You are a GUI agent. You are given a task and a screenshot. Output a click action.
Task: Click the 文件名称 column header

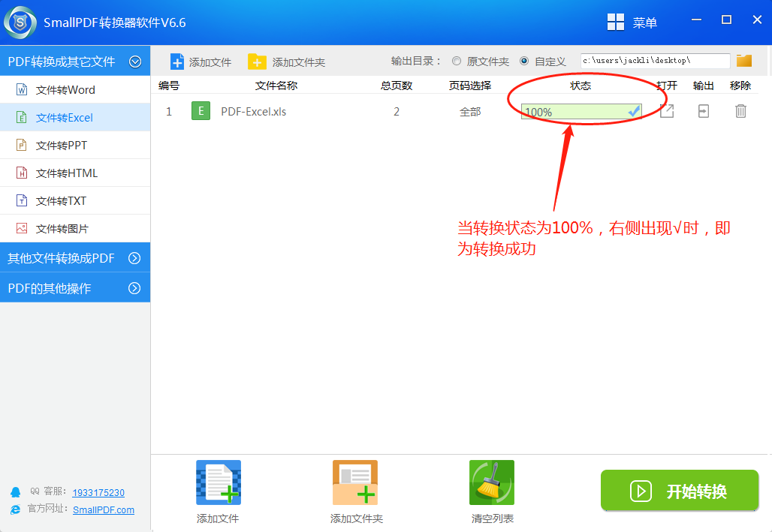[x=276, y=86]
